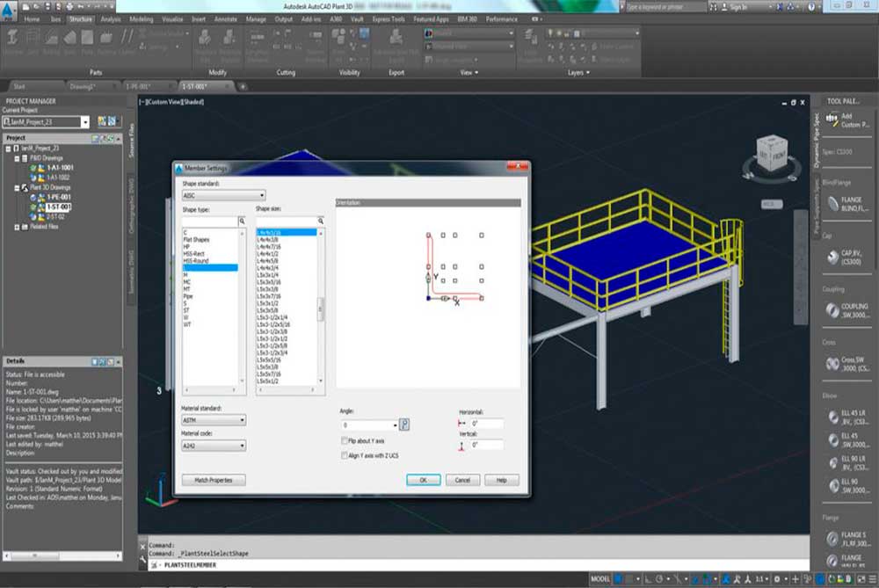Enable Flip about Y axis checkbox
Viewport: 879px width, 588px height.
coord(344,441)
